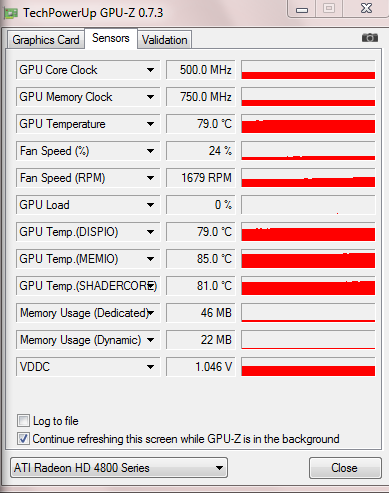Click the camera screenshot icon
390x493 pixels.
tap(370, 38)
